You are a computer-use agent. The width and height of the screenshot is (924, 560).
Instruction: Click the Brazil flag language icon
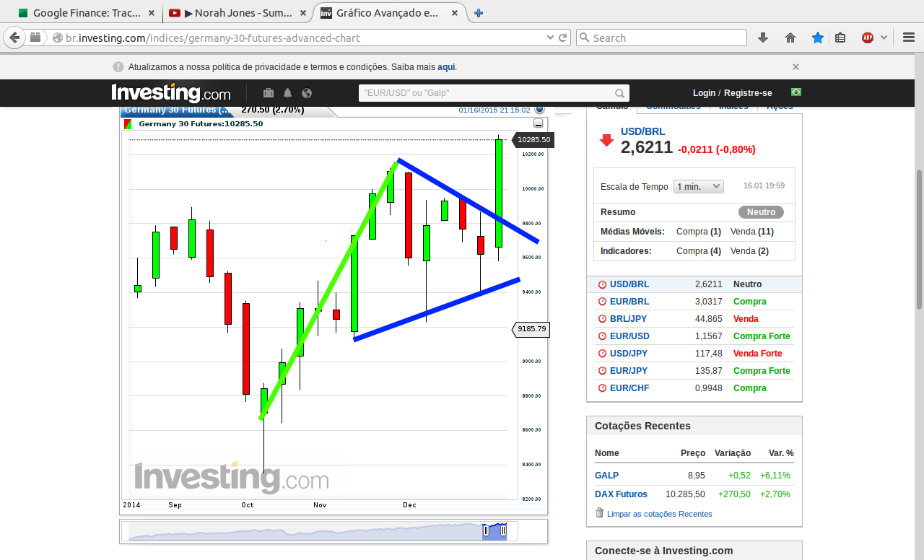tap(796, 92)
